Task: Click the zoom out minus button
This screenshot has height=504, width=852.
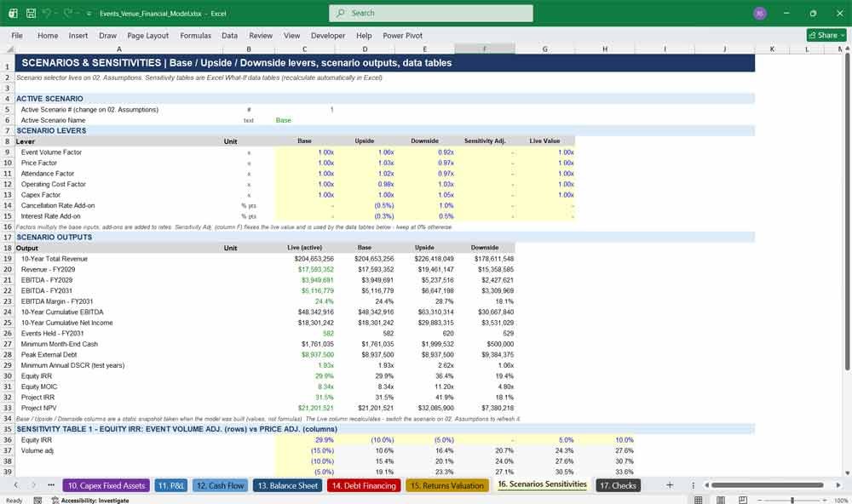Action: 760,500
